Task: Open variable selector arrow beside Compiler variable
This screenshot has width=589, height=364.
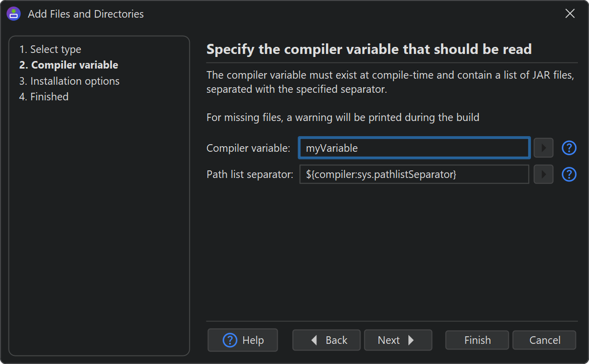Action: (543, 148)
